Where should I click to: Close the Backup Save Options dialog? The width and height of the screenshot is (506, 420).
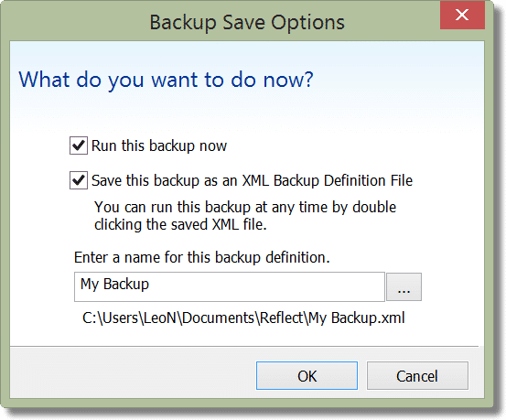point(462,15)
